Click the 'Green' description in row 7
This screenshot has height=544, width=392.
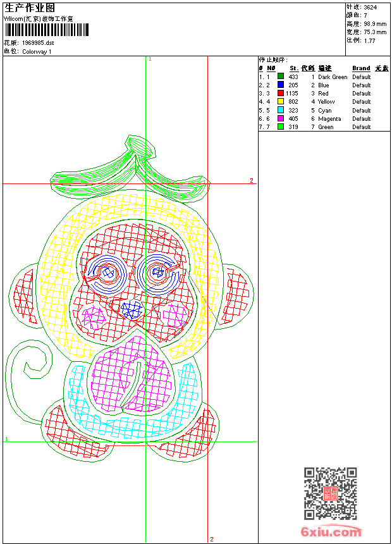[x=326, y=127]
